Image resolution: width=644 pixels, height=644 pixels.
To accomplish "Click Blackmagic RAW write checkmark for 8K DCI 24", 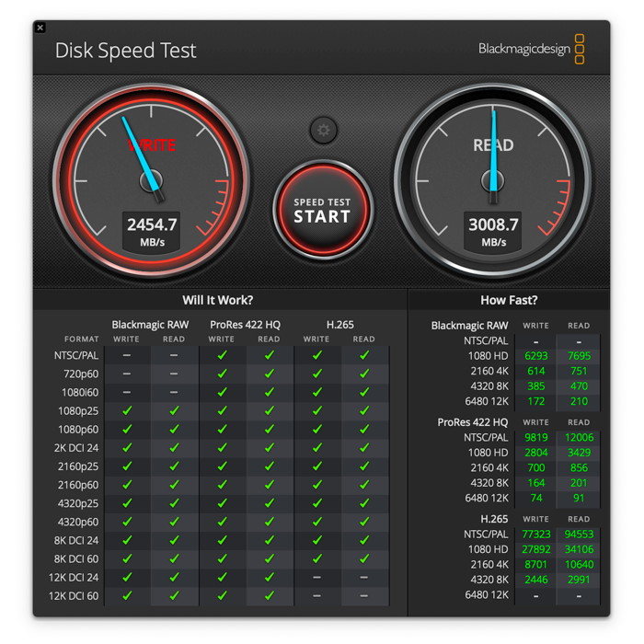I will tap(127, 540).
